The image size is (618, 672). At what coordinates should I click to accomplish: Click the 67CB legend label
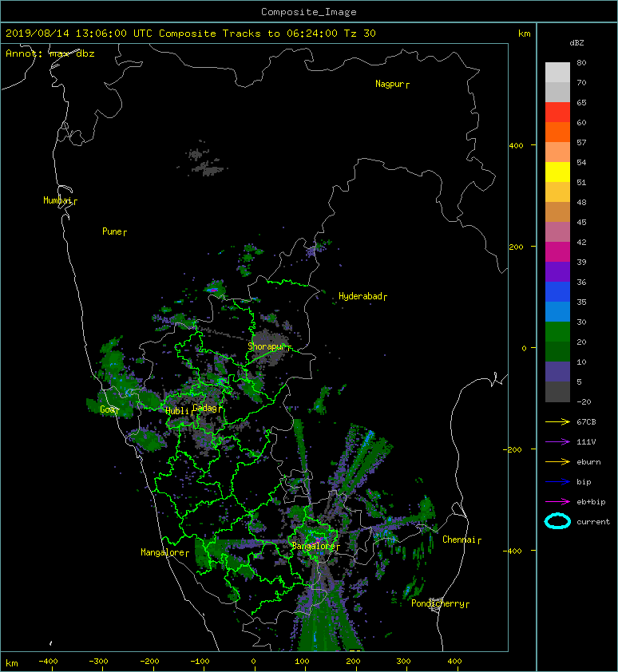coord(586,421)
